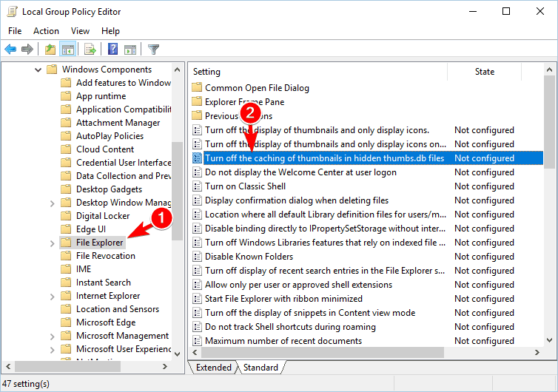Viewport: 558px width, 392px height.
Task: Click the policy icon beside Disable Known Folders
Action: [x=197, y=257]
